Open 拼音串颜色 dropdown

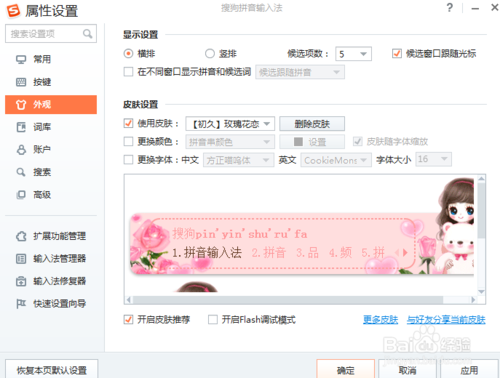coord(230,142)
